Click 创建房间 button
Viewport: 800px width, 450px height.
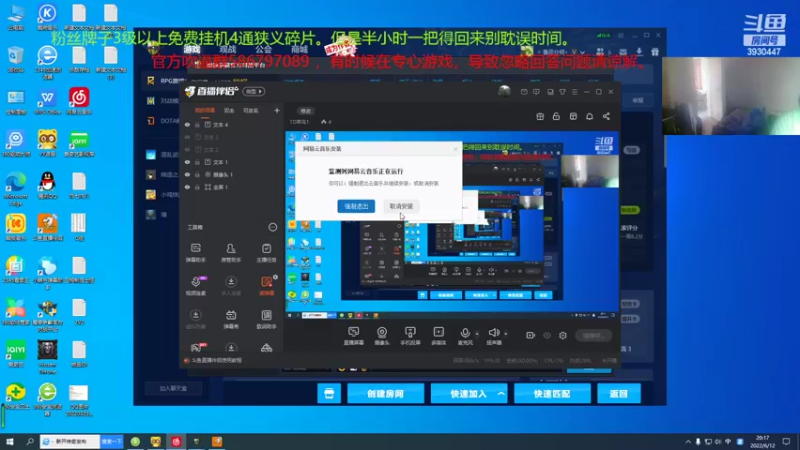[x=385, y=393]
